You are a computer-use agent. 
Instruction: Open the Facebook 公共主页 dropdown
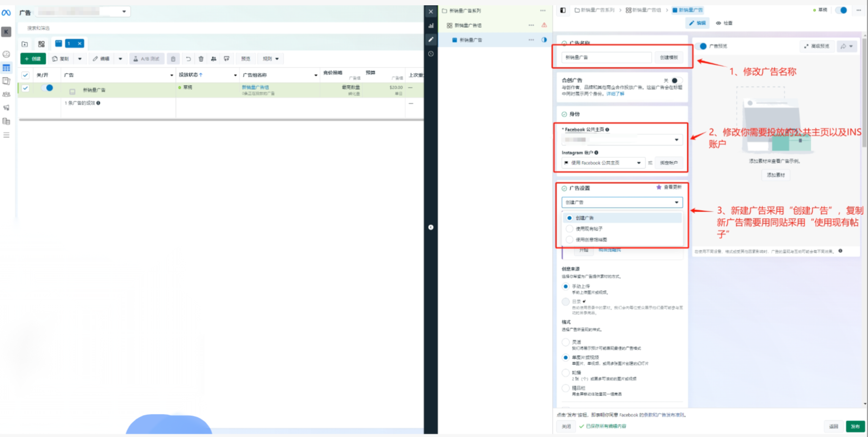coord(622,140)
